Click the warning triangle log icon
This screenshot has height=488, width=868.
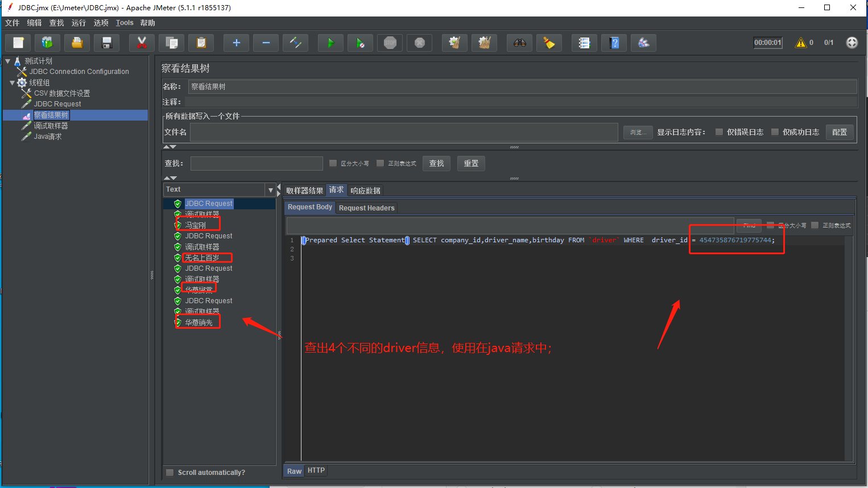click(x=800, y=43)
